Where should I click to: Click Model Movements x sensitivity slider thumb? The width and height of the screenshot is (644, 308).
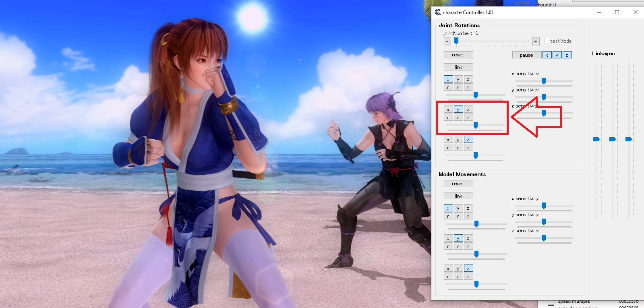pos(544,206)
